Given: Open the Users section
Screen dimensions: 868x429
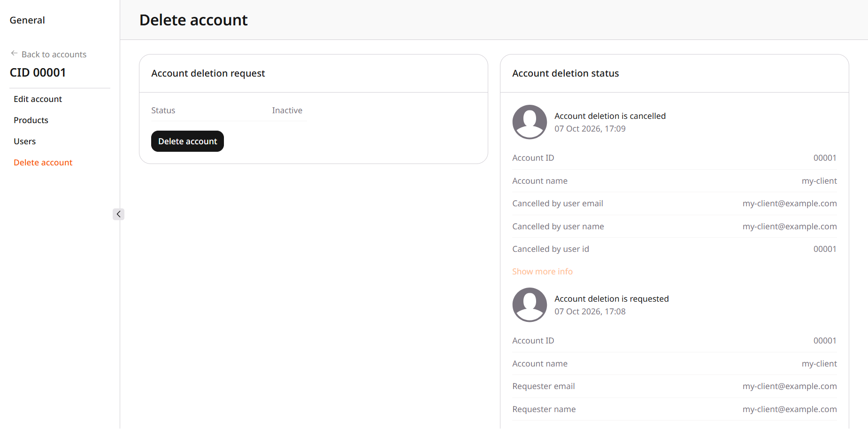Looking at the screenshot, I should coord(25,141).
